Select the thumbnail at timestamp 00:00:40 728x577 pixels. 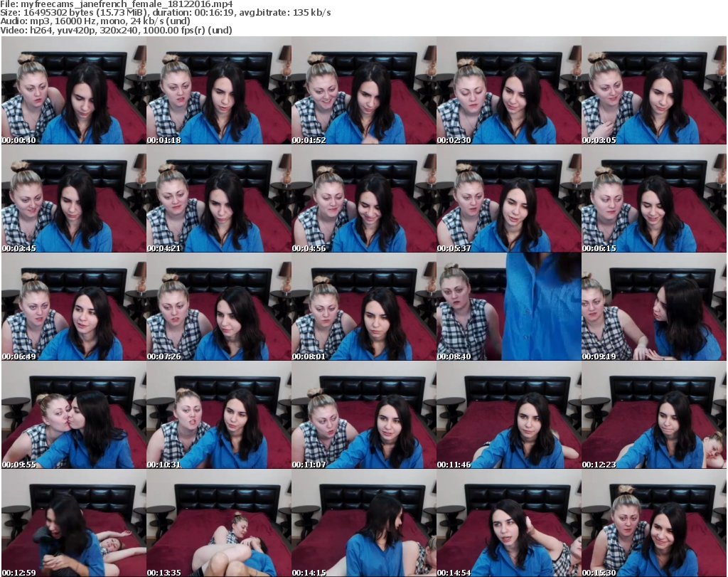click(74, 90)
